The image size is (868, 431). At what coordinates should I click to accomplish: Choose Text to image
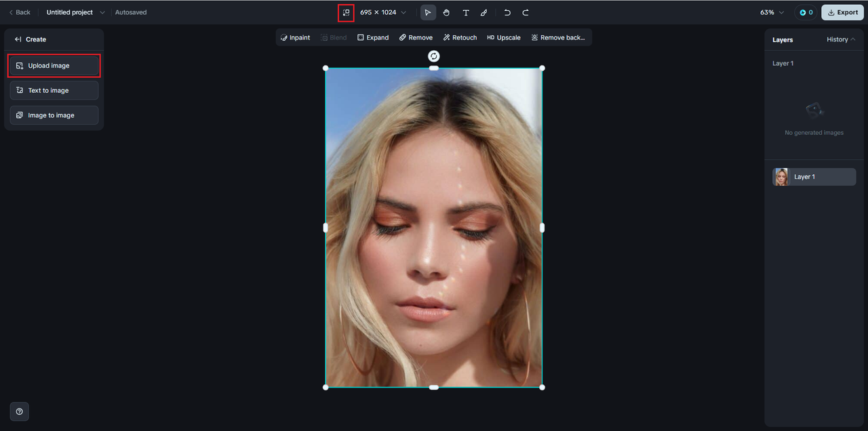[x=54, y=90]
